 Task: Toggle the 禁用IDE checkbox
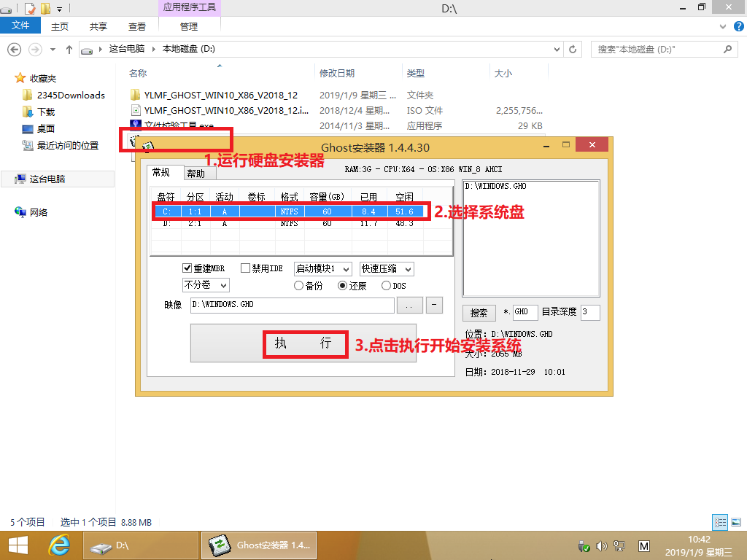point(245,268)
